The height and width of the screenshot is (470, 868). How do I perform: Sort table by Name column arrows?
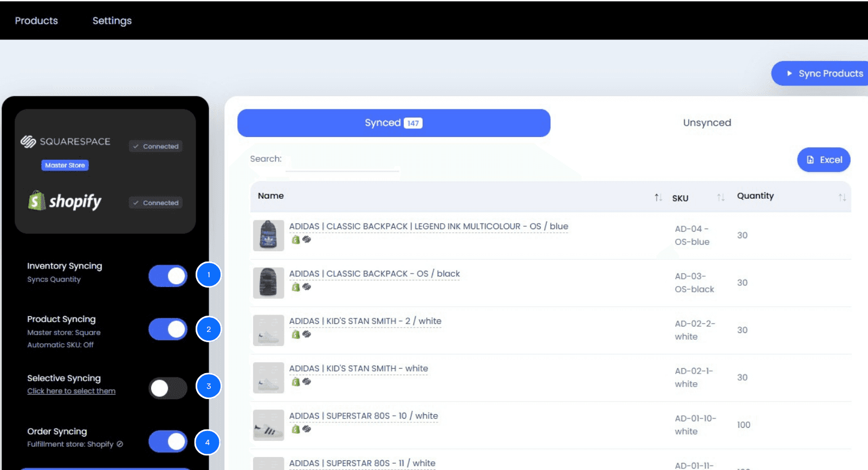[x=658, y=198]
